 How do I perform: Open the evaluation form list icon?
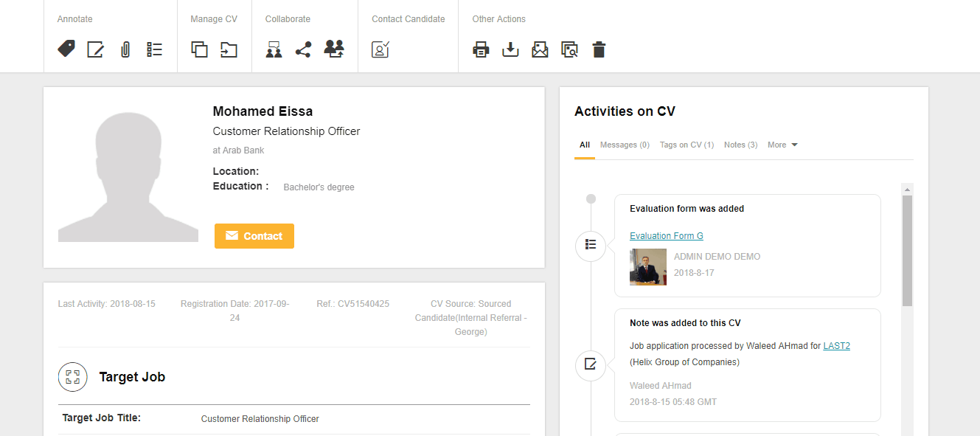click(x=154, y=49)
